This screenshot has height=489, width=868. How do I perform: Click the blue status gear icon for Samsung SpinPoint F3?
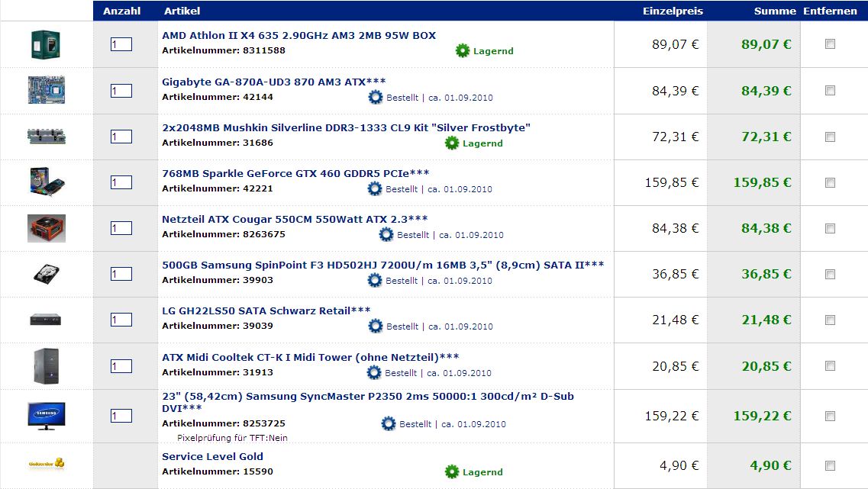[375, 281]
